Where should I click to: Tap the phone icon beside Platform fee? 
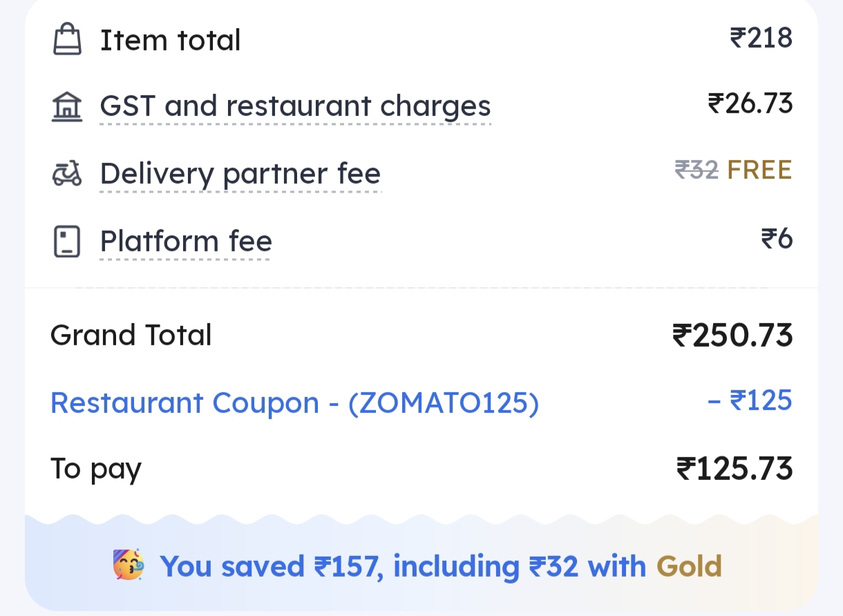point(67,242)
